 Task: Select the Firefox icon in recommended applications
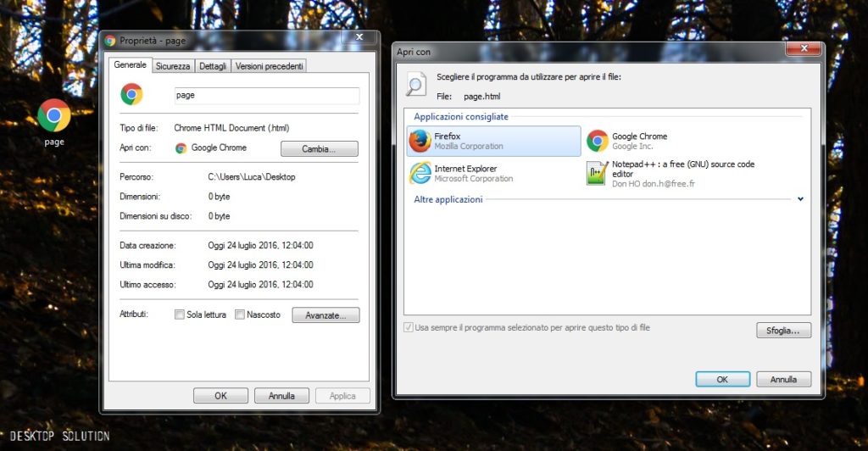pyautogui.click(x=420, y=142)
